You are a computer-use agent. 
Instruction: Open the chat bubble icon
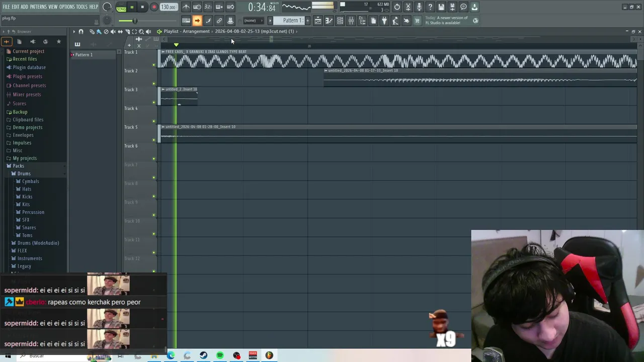tap(463, 7)
